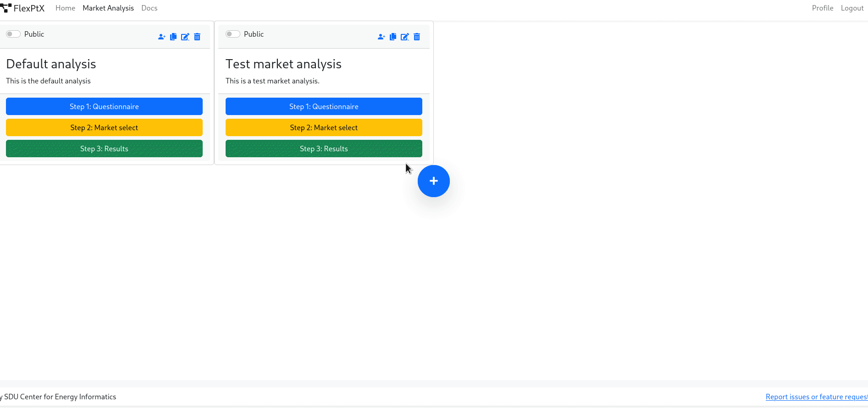Share Test market analysis with a user
This screenshot has height=408, width=868.
point(381,37)
